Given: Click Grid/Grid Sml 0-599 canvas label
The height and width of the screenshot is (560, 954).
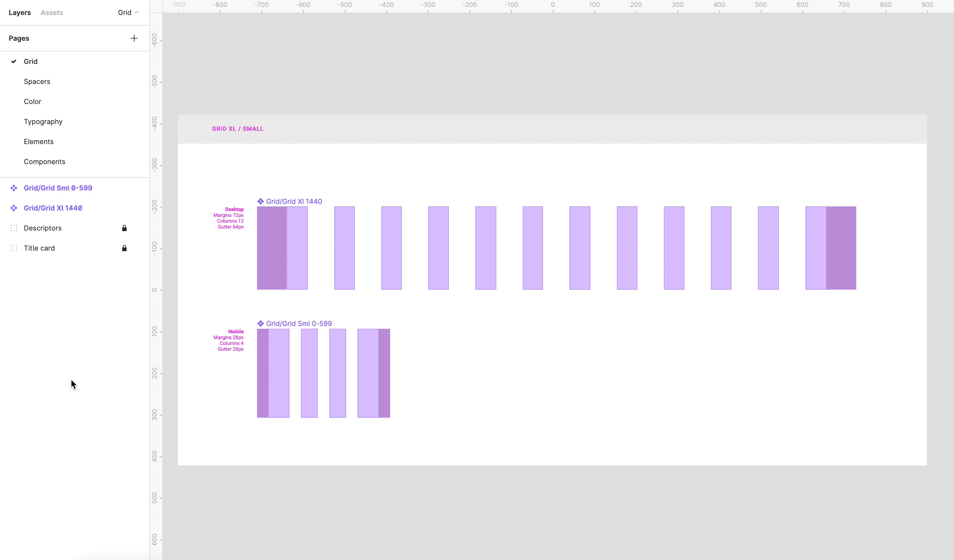Looking at the screenshot, I should (299, 324).
